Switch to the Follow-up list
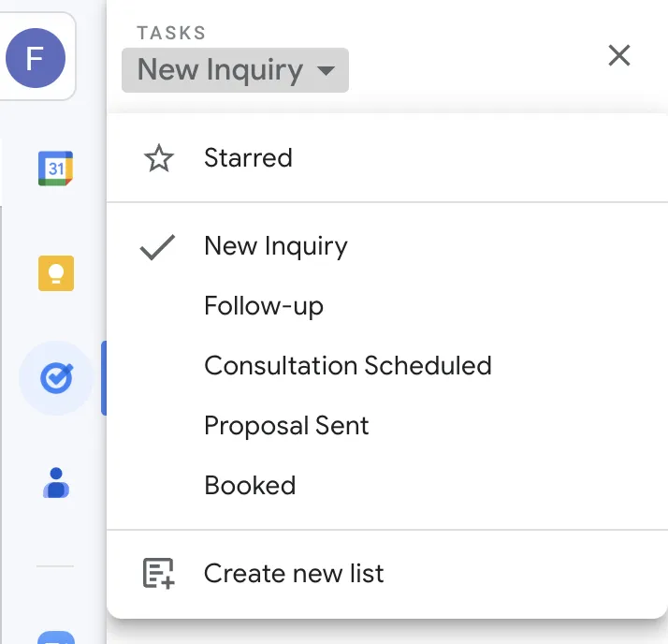Viewport: 668px width, 644px height. click(263, 306)
